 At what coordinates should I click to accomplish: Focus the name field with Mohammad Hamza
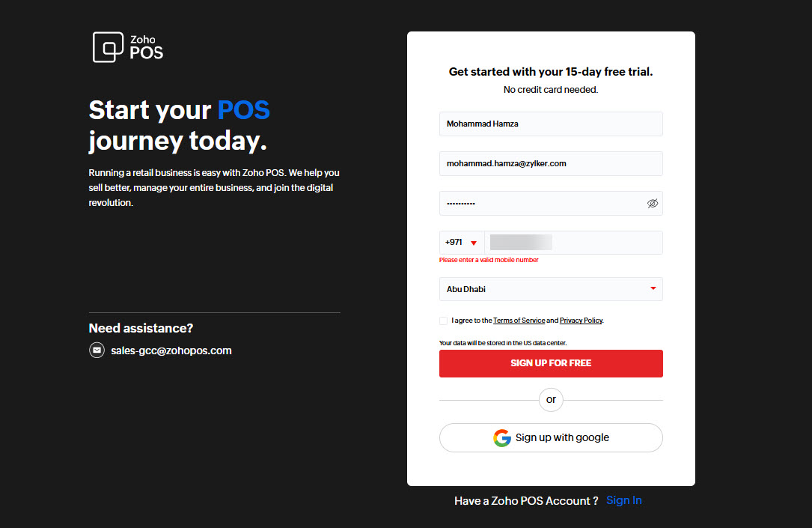pos(551,124)
